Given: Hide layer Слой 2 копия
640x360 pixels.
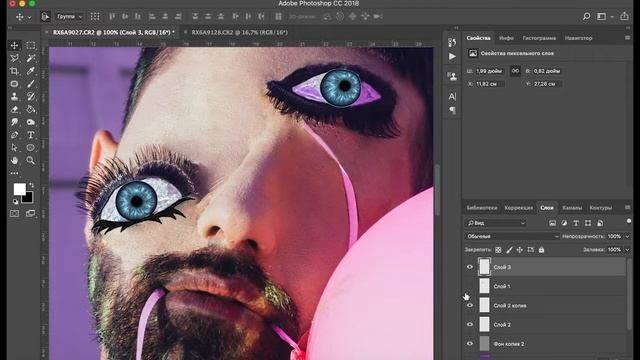Looking at the screenshot, I should pos(470,305).
